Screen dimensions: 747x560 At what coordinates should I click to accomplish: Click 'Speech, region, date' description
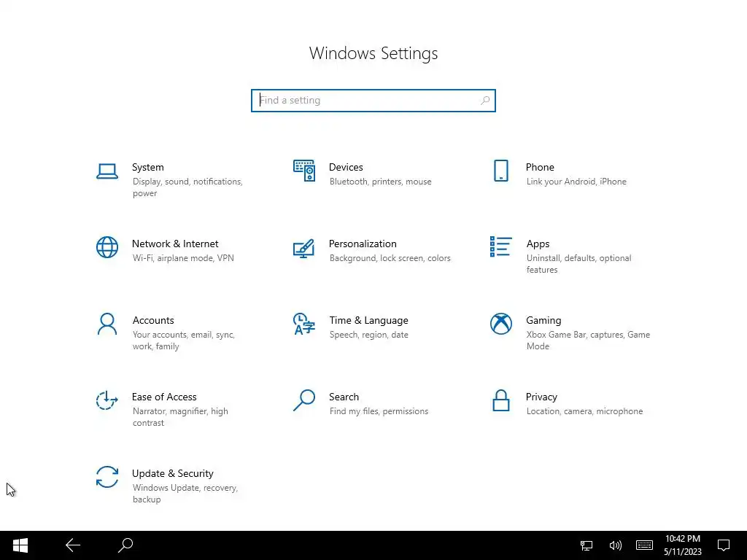pyautogui.click(x=368, y=335)
